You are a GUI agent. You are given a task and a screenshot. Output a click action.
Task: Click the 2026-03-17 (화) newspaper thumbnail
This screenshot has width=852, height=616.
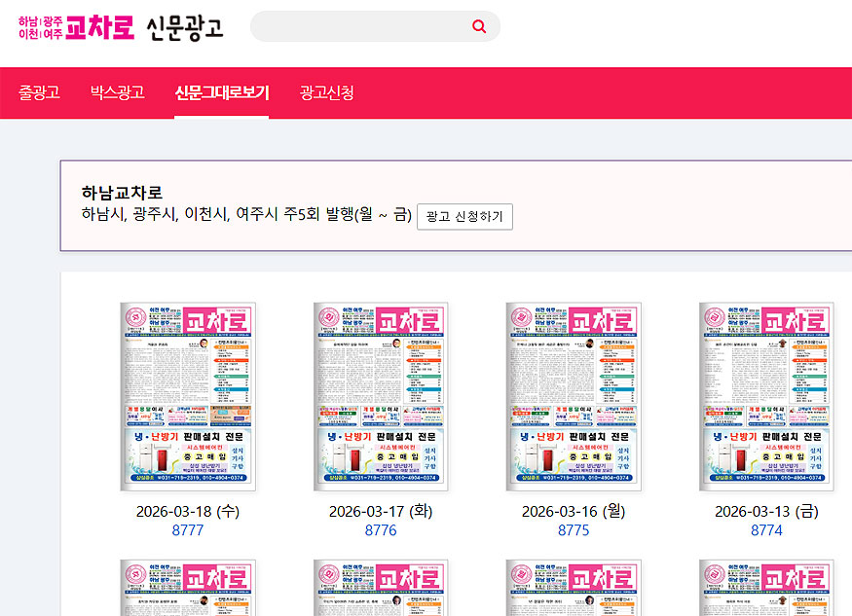[x=380, y=396]
